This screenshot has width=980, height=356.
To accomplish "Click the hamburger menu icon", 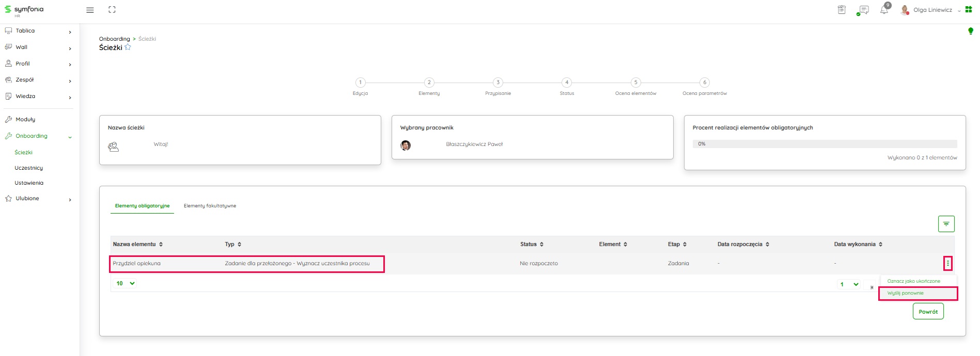I will coord(90,10).
